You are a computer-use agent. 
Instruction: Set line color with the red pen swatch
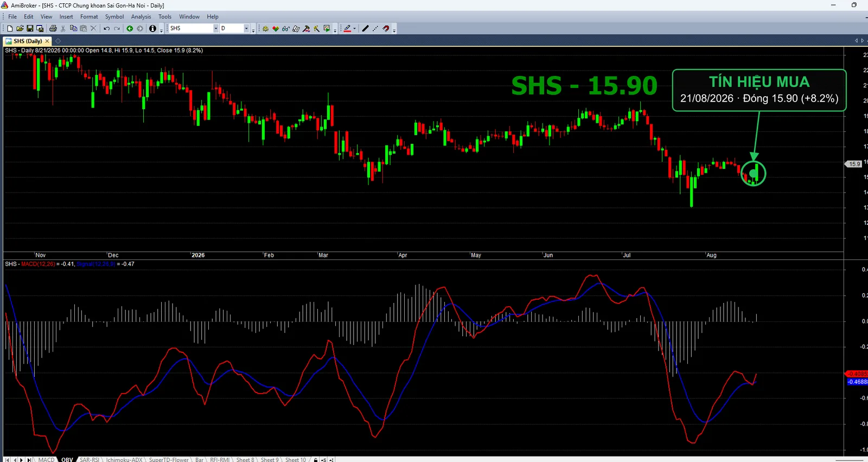(x=347, y=28)
